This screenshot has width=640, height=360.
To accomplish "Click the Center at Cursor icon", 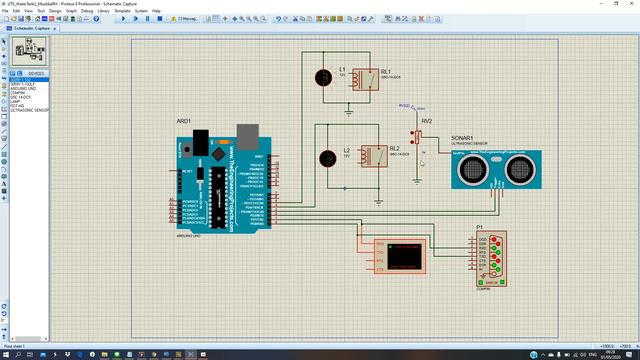I will click(x=235, y=19).
